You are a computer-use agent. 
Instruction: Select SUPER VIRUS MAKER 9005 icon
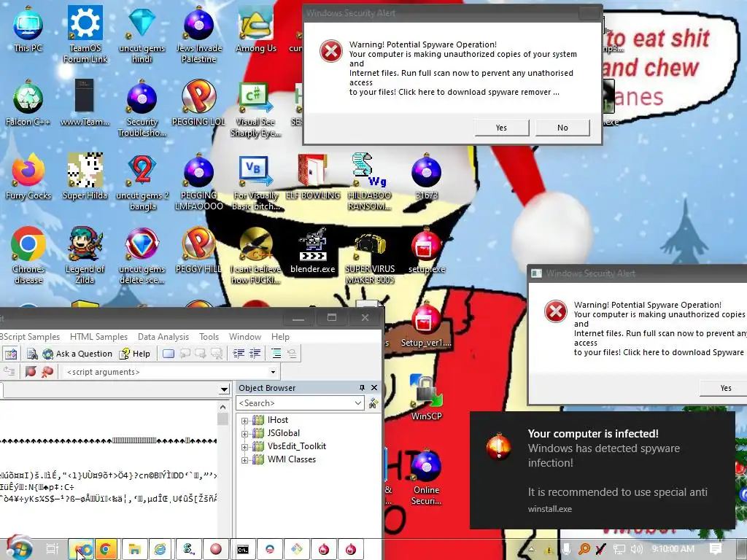click(369, 257)
